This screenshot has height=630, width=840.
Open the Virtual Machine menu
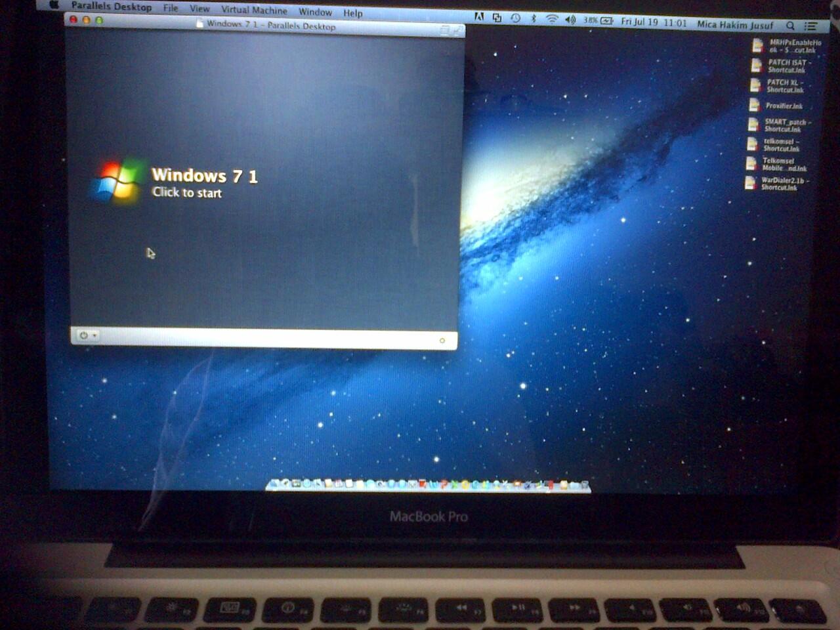254,10
